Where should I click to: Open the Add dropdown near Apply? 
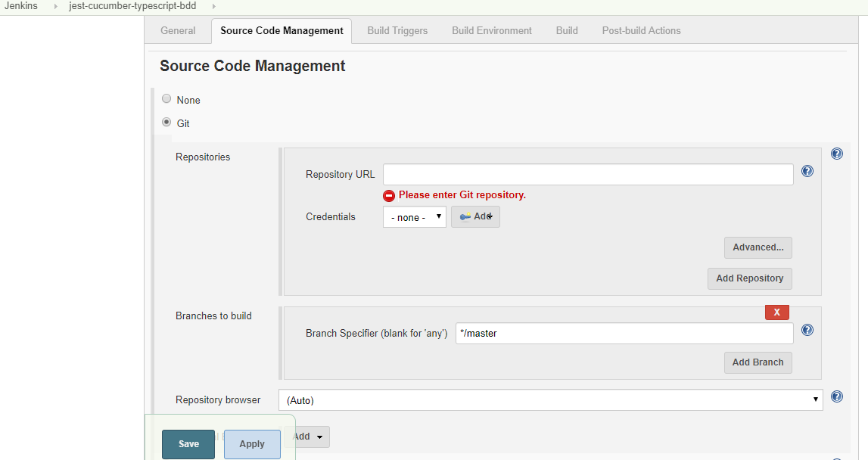click(x=310, y=437)
